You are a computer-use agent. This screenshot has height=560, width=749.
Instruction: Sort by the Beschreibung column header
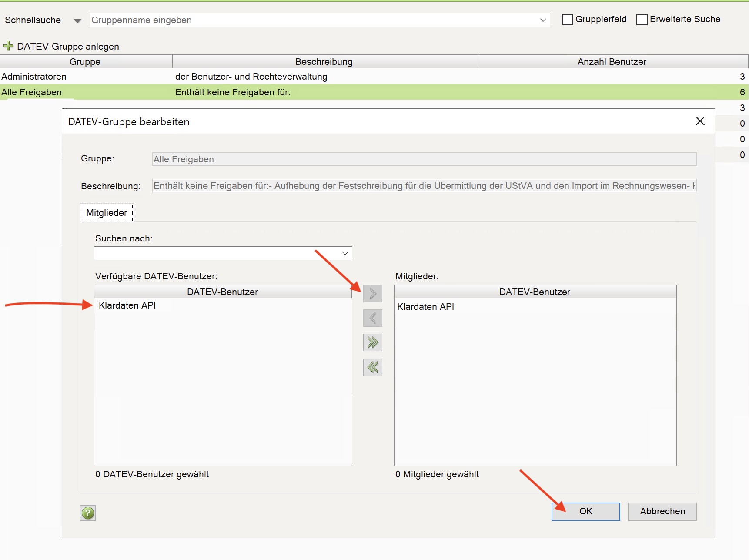(x=324, y=62)
